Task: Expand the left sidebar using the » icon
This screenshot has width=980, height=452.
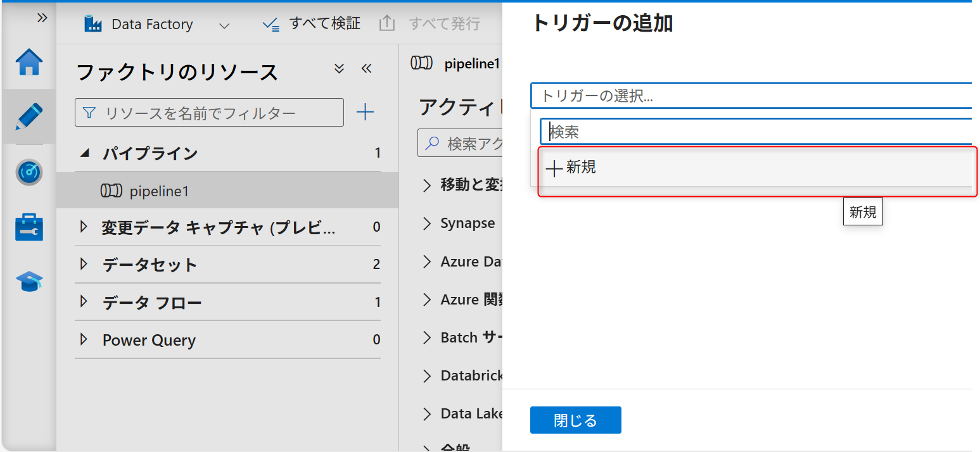Action: [42, 18]
